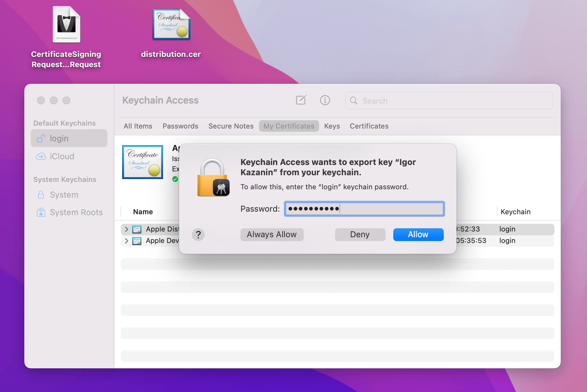The width and height of the screenshot is (587, 392).
Task: Select the iCloud keychain in sidebar
Action: [x=69, y=156]
